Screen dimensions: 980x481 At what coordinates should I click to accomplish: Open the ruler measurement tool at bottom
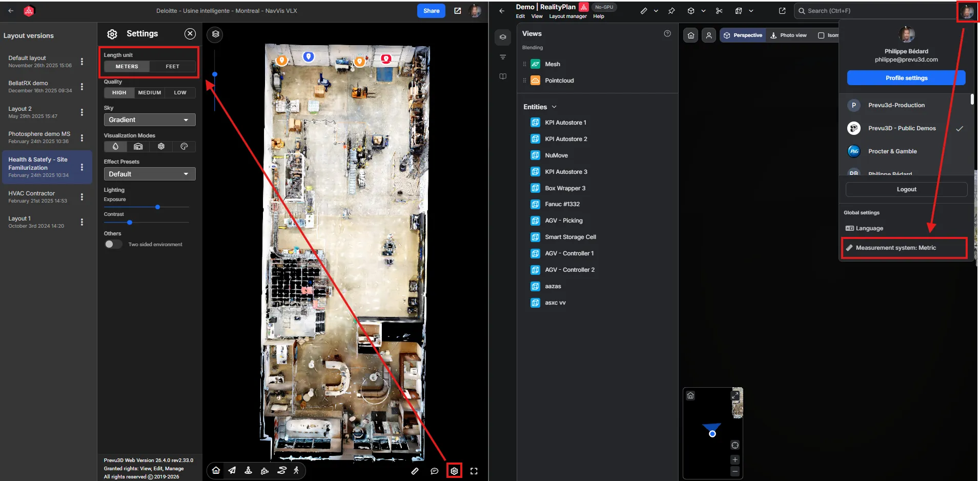coord(415,471)
